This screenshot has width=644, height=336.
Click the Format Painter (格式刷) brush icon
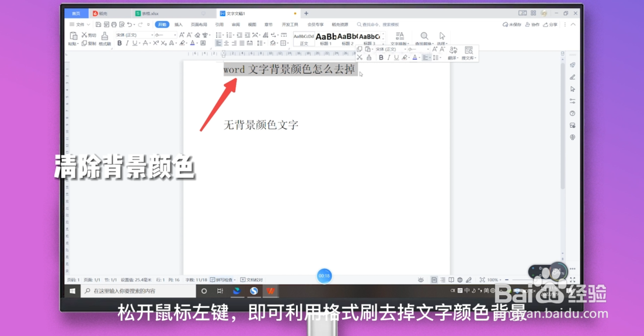point(105,36)
